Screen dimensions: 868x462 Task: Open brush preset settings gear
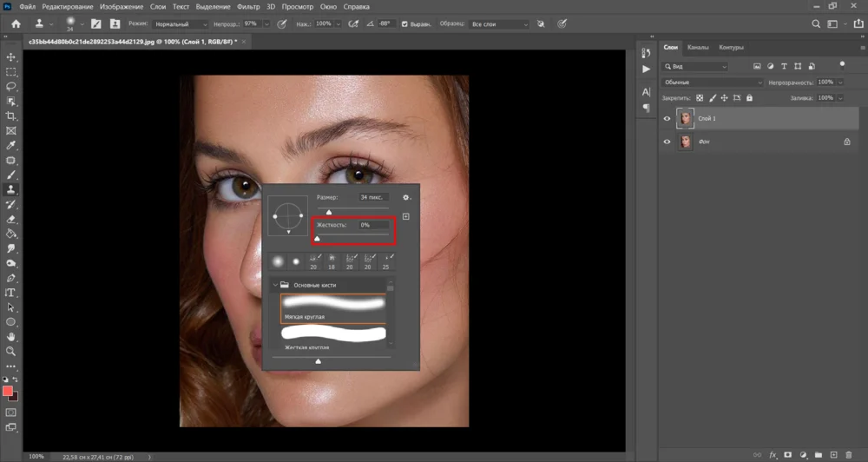(405, 198)
